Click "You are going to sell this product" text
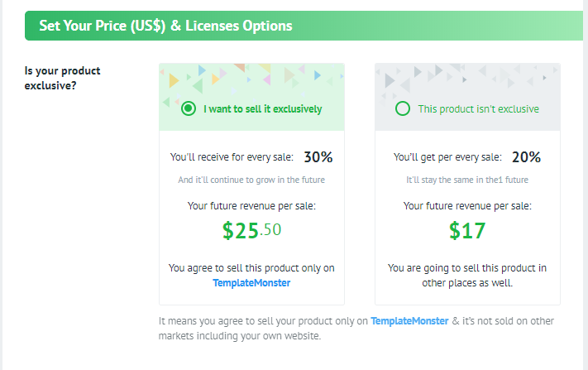This screenshot has width=588, height=370. pos(466,268)
